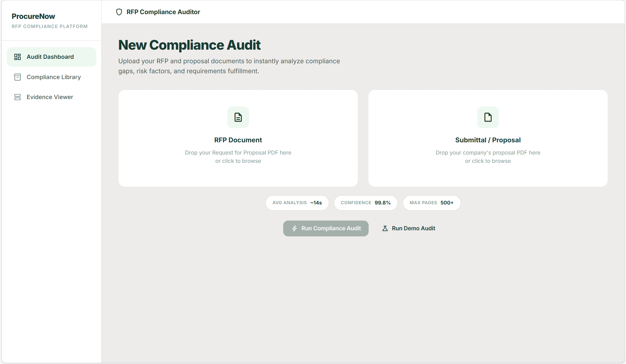626x364 pixels.
Task: Click the Audit Dashboard grid icon
Action: coord(17,57)
